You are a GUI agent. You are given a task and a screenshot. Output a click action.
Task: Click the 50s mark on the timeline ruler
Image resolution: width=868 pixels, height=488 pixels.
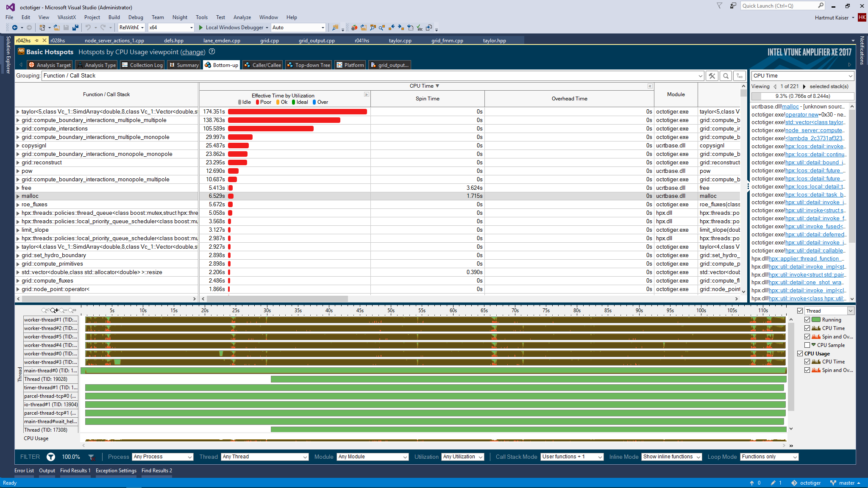click(391, 311)
